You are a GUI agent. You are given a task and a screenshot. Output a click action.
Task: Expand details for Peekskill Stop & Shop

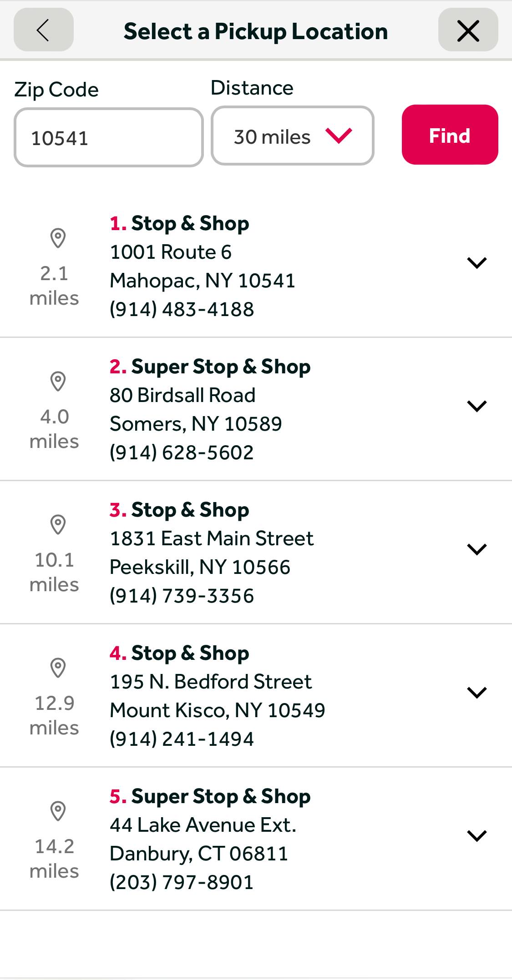[x=477, y=549]
